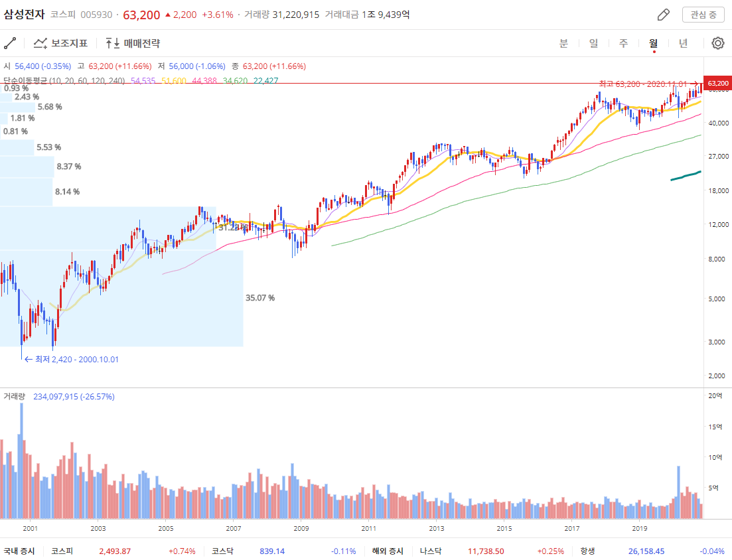Click the 거래량 volume panel label

tap(14, 396)
